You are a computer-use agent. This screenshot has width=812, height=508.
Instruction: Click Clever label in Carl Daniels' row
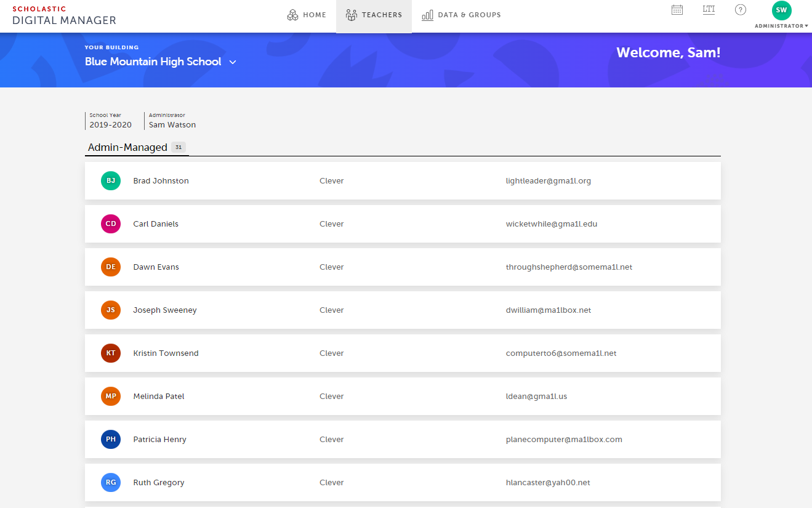pos(332,224)
